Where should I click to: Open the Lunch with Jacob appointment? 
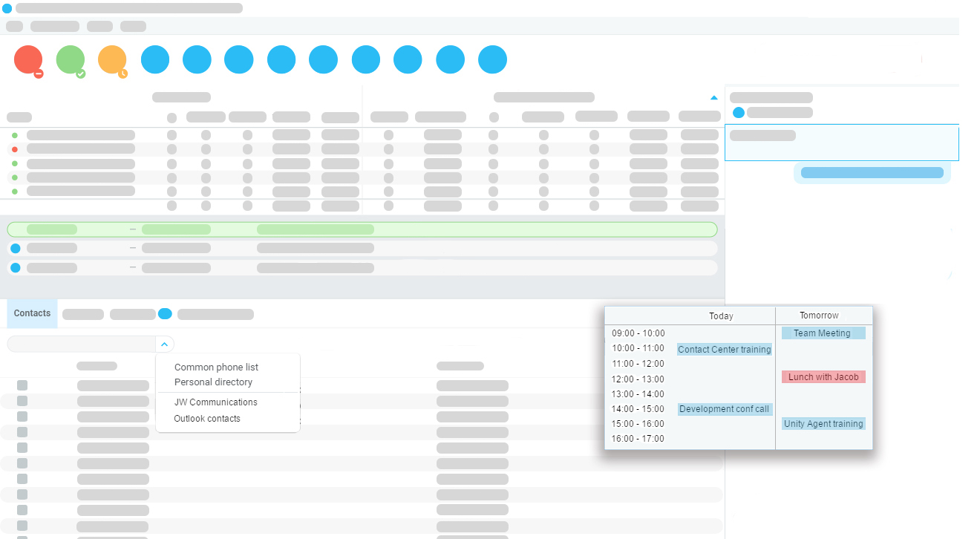823,377
